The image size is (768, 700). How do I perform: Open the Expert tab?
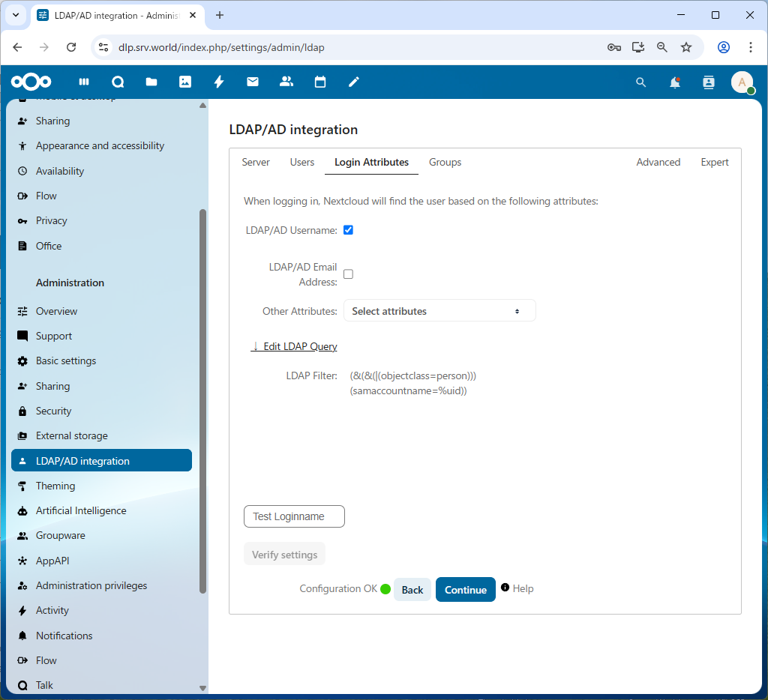pos(714,162)
